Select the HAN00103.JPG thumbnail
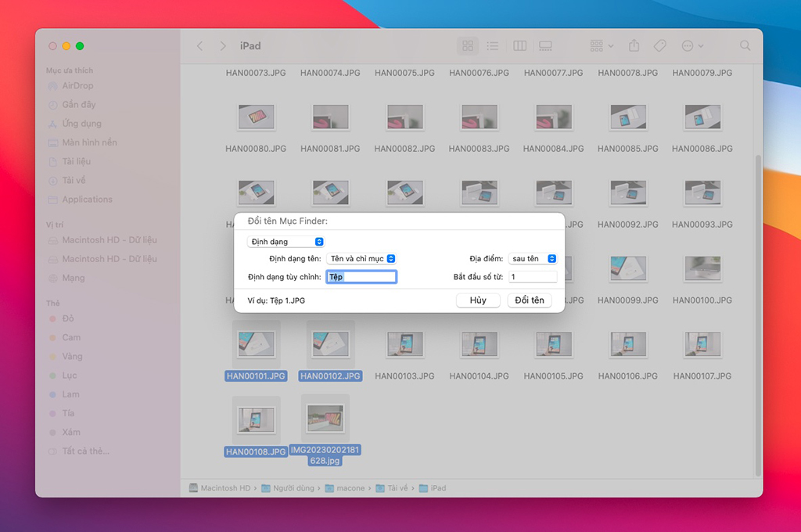This screenshot has height=532, width=801. tap(404, 344)
